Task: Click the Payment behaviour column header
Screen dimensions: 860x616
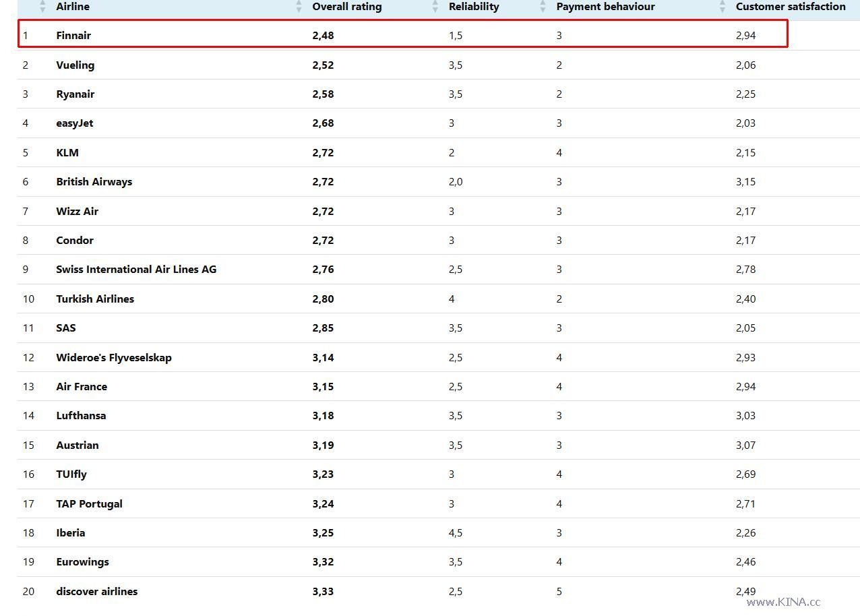Action: point(605,7)
